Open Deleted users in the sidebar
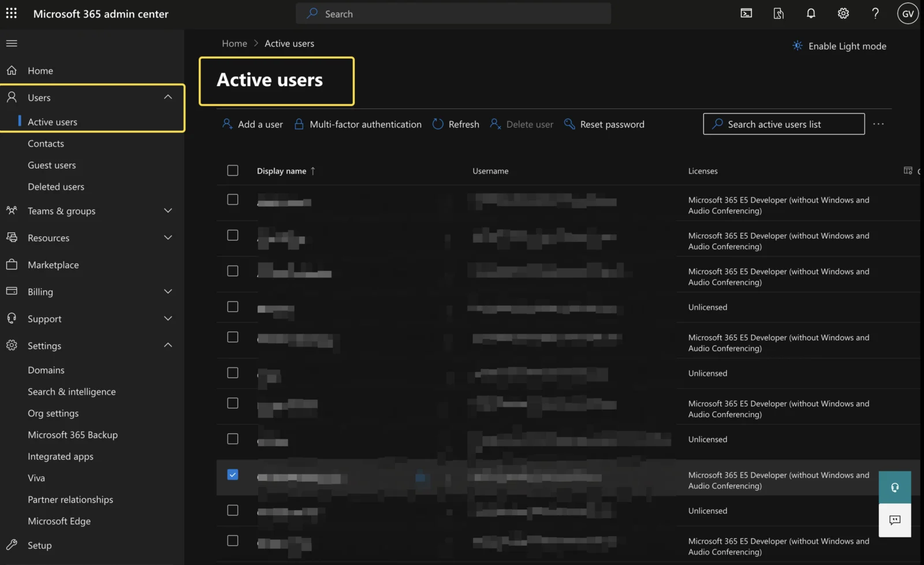 [x=56, y=187]
